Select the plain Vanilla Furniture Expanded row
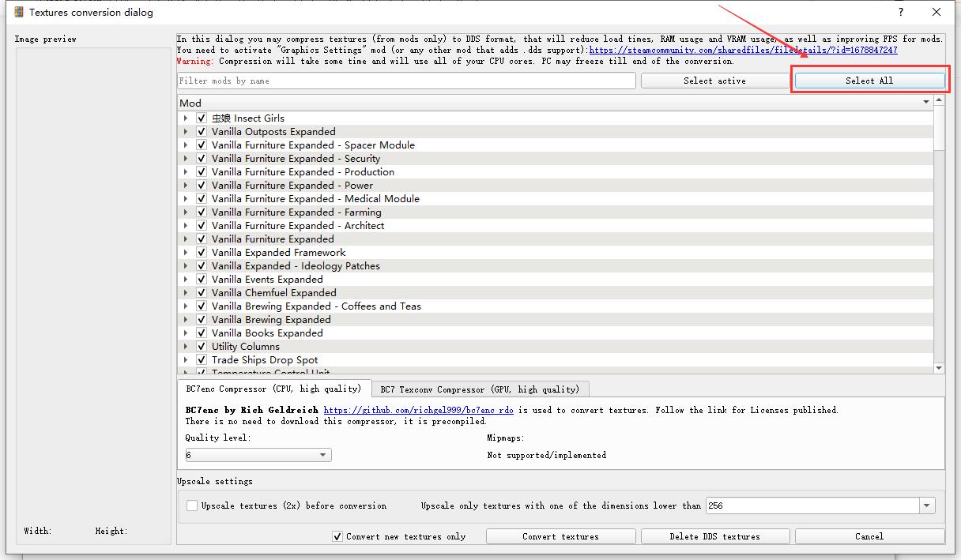This screenshot has height=560, width=961. (556, 239)
